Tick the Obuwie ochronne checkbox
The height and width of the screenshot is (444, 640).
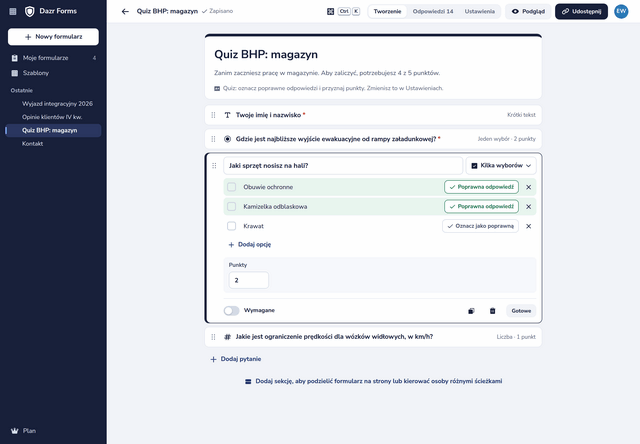click(x=231, y=187)
